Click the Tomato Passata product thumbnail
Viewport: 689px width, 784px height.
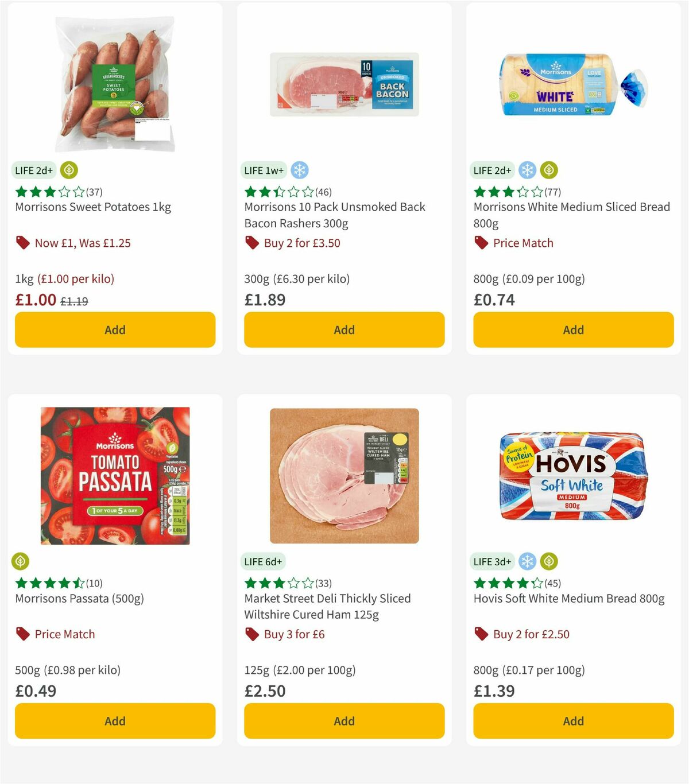114,476
